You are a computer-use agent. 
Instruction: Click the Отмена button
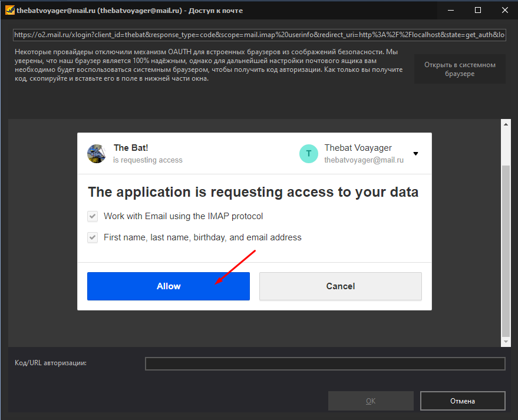463,401
